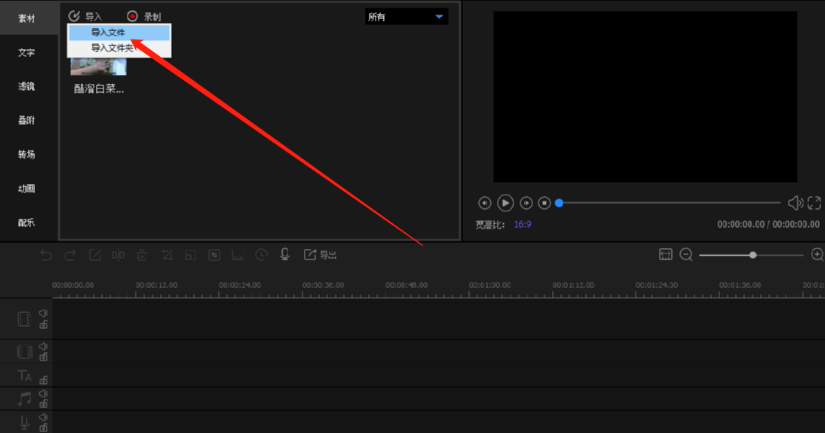
Task: Click the 导出 export button
Action: coord(320,255)
